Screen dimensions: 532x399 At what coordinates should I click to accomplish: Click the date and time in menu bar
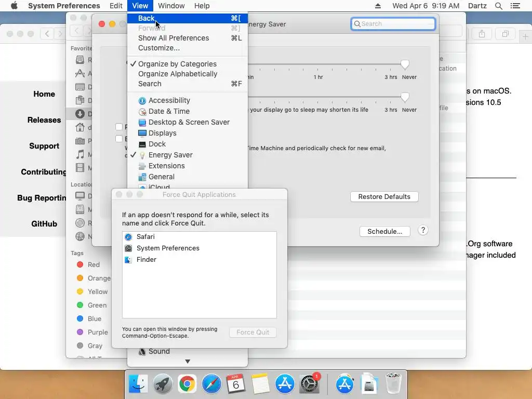pyautogui.click(x=426, y=6)
